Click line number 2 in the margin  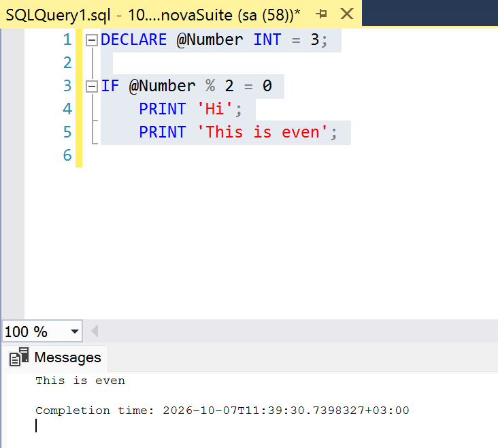tap(67, 63)
